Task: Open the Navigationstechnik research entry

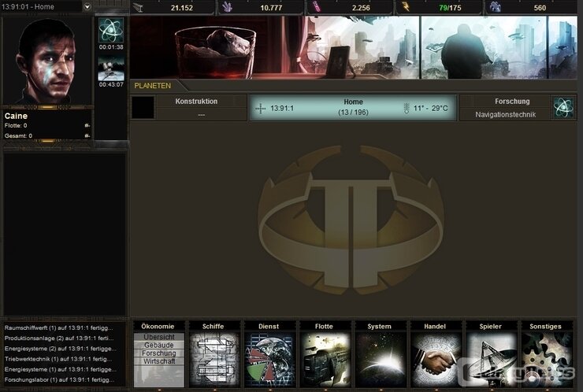Action: (x=505, y=115)
